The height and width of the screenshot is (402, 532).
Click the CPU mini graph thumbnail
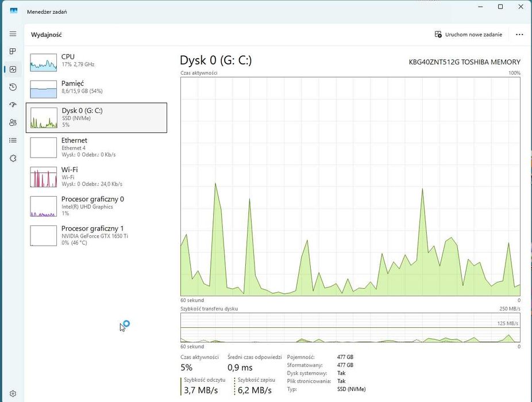[x=44, y=62]
